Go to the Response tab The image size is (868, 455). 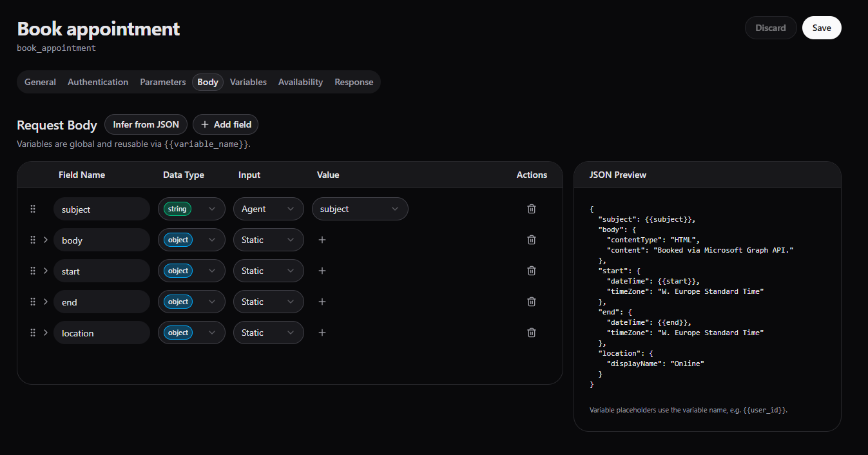(x=354, y=82)
